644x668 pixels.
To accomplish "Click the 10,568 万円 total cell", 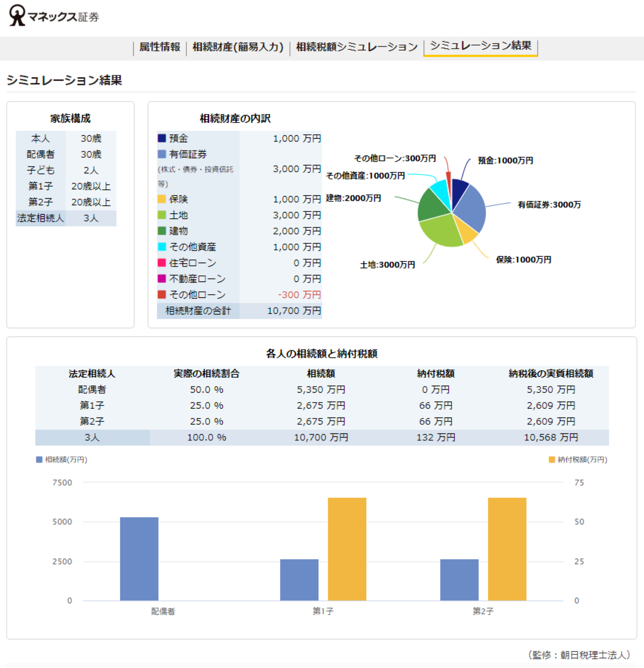I will click(x=551, y=437).
